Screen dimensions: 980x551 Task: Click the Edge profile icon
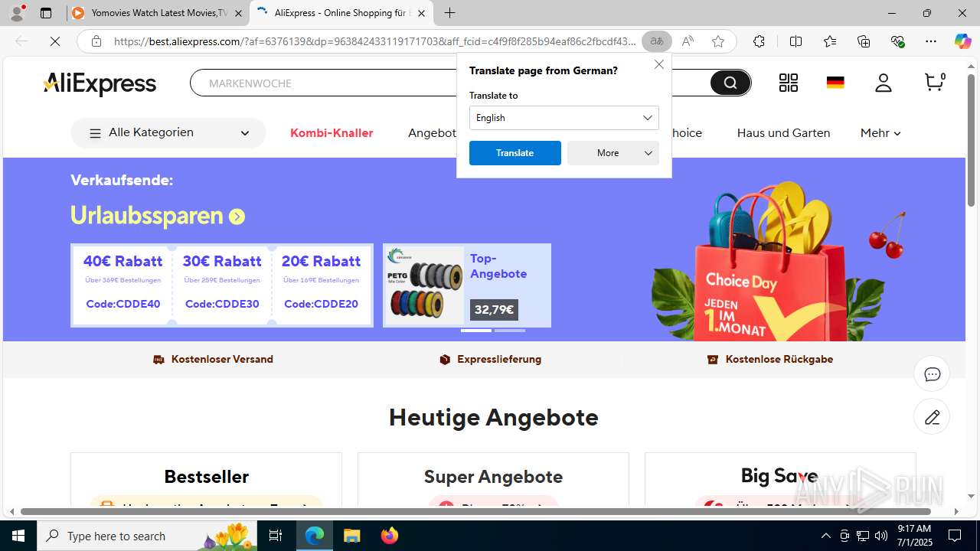click(17, 13)
